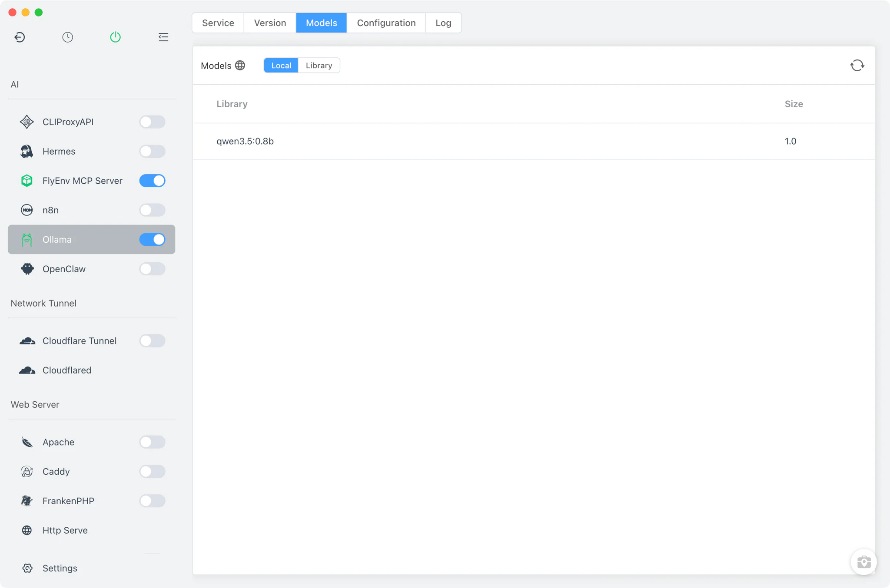Open the n8n label in sidebar
The image size is (890, 588).
(x=50, y=210)
